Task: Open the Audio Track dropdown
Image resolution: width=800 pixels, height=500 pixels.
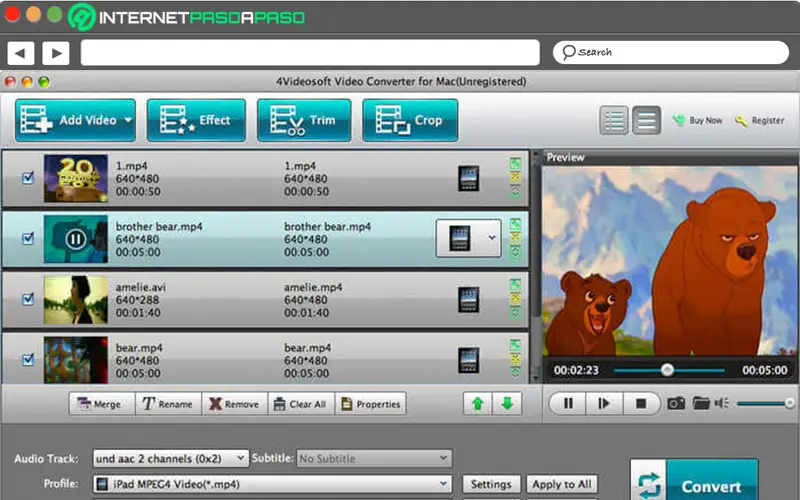Action: (170, 459)
